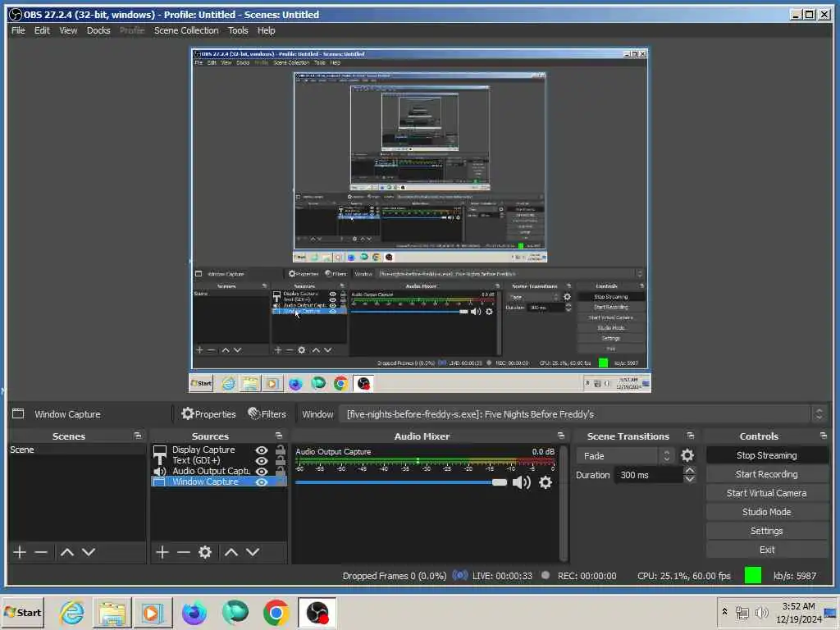The width and height of the screenshot is (840, 630).
Task: Enable Studio Mode
Action: tap(767, 512)
